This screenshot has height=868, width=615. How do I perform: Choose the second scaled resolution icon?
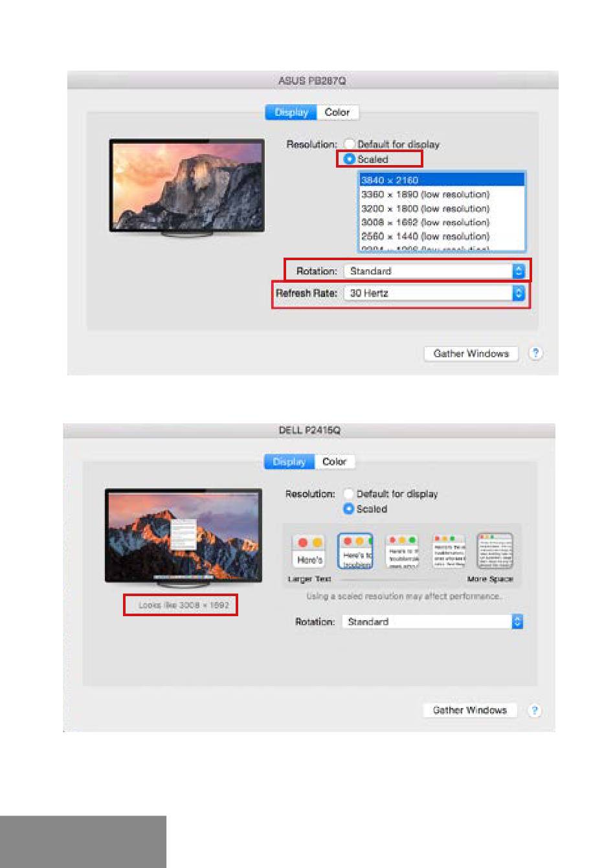click(x=355, y=551)
